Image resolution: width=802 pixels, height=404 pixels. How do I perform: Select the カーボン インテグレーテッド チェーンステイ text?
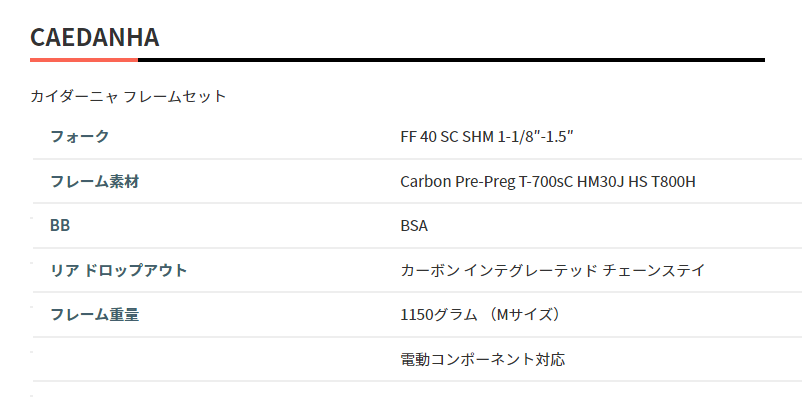552,270
